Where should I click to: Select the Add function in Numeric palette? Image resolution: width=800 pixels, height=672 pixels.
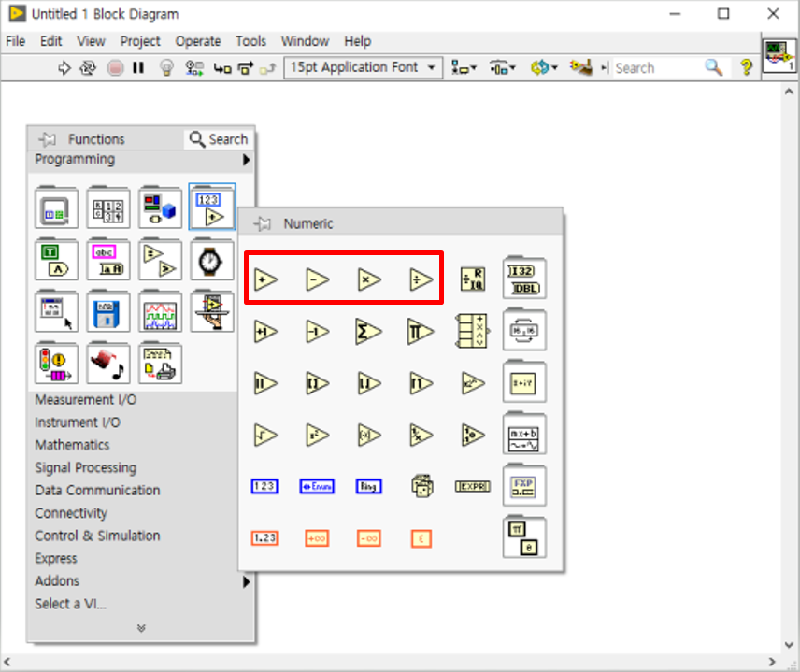[265, 279]
